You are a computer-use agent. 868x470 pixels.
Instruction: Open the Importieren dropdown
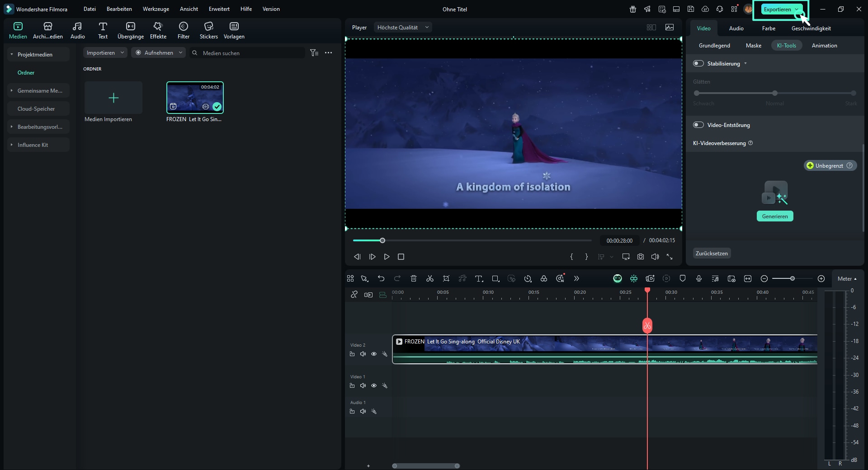coord(105,53)
